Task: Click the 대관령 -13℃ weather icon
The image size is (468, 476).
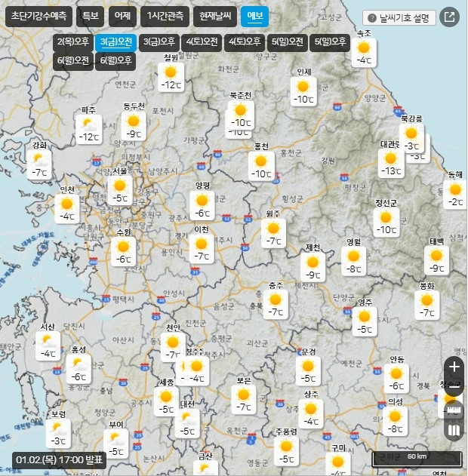Action: pyautogui.click(x=391, y=164)
